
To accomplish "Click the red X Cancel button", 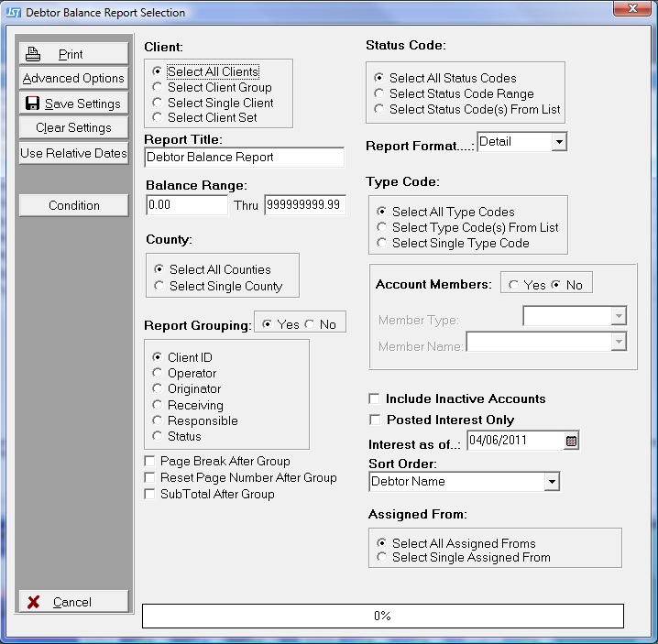I will coord(73,602).
